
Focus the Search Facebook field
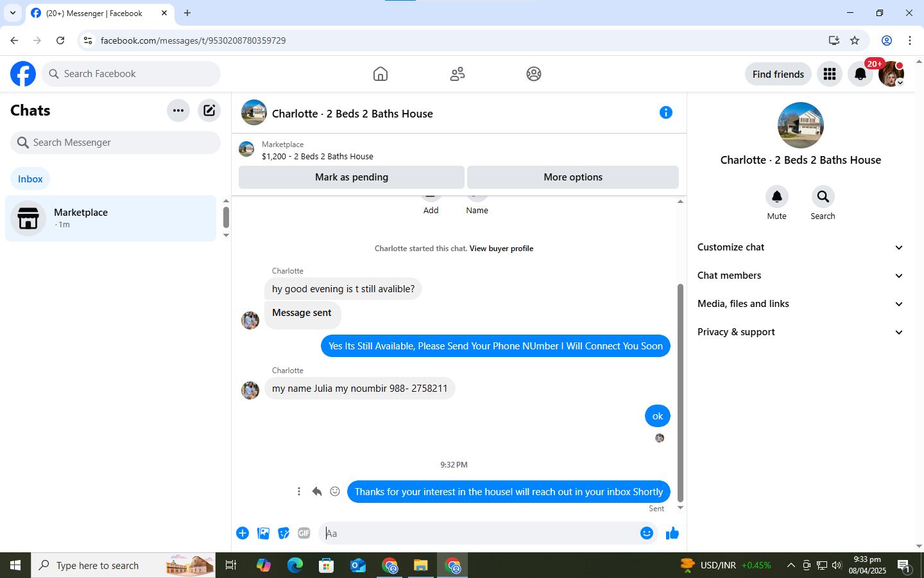(131, 74)
